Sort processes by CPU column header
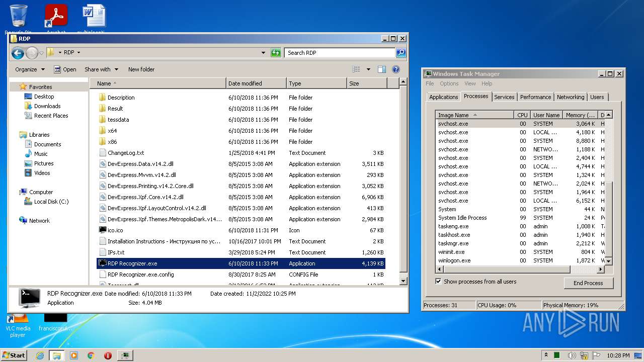This screenshot has width=644, height=362. tap(522, 115)
